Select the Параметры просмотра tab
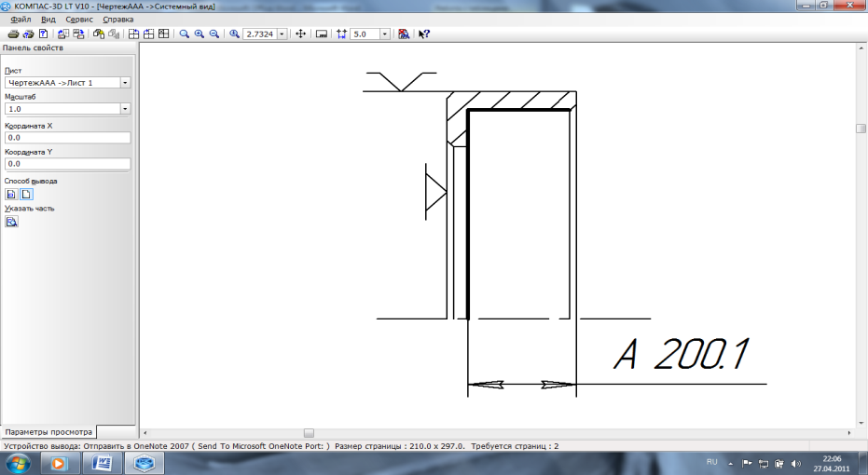The image size is (868, 475). click(48, 432)
